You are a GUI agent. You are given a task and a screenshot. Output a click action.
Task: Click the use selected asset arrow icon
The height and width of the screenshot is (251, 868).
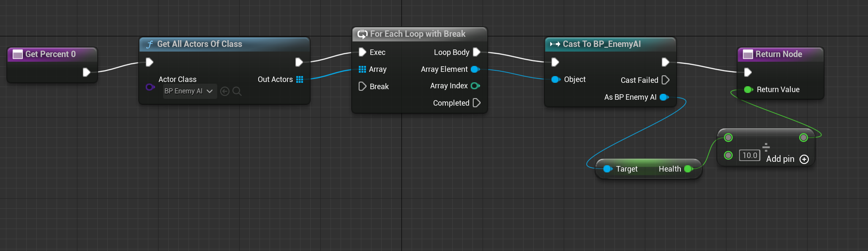[225, 91]
